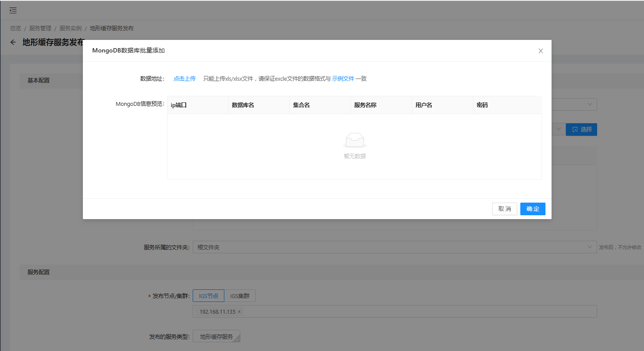Select the IGS集群 tab
This screenshot has height=351, width=644.
click(x=240, y=296)
